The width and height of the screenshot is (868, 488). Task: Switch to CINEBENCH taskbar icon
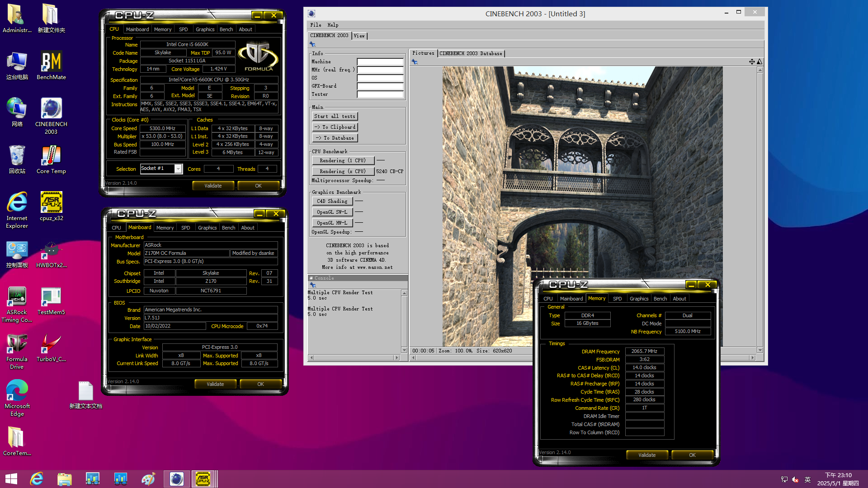pyautogui.click(x=177, y=479)
